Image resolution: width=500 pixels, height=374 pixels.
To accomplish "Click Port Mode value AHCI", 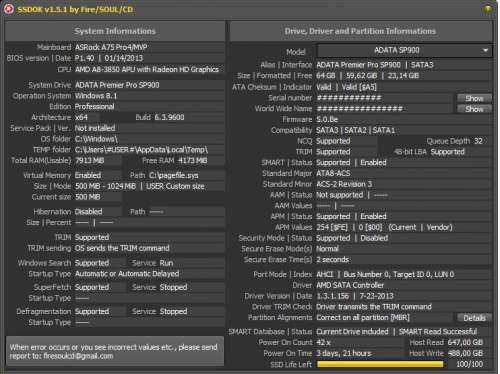I will tap(325, 275).
